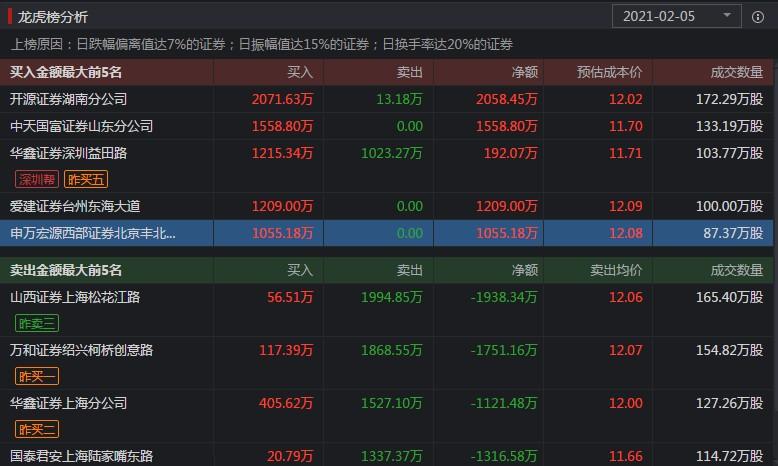Click the 龙虎榜分析 panel title
The width and height of the screenshot is (778, 466).
[53, 17]
